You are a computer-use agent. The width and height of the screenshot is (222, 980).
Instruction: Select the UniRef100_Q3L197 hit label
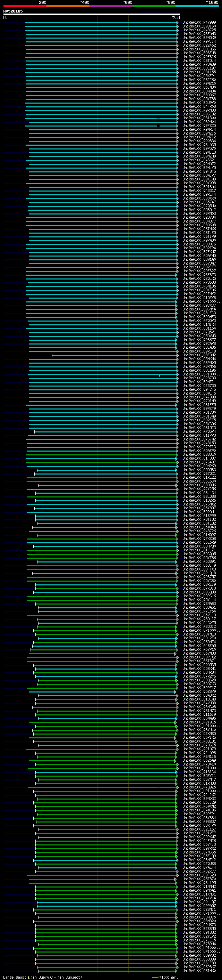point(199,68)
